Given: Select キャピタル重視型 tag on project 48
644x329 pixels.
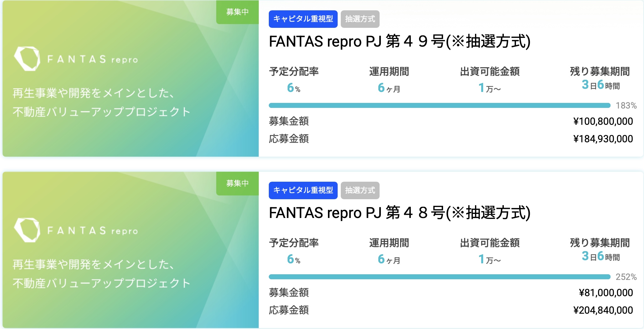Looking at the screenshot, I should click(x=303, y=190).
